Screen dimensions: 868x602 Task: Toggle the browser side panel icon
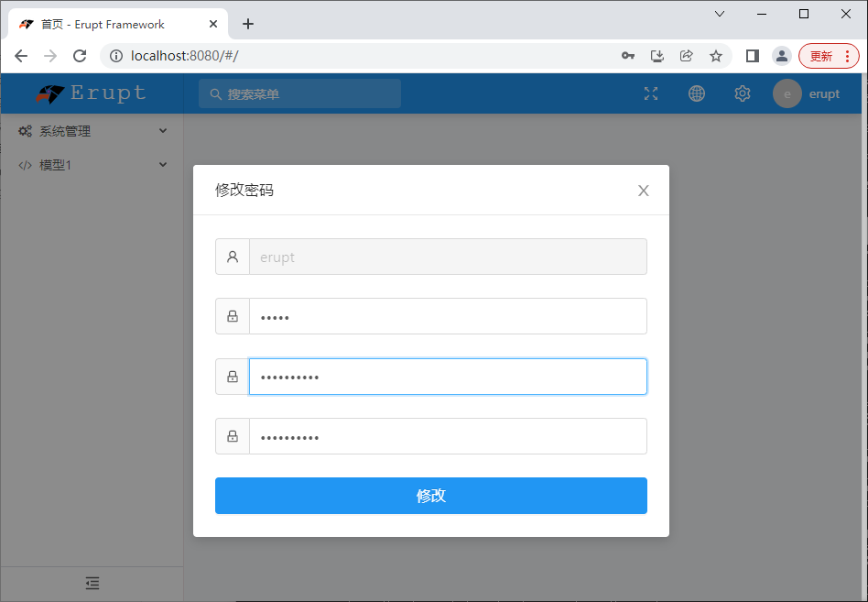[753, 56]
